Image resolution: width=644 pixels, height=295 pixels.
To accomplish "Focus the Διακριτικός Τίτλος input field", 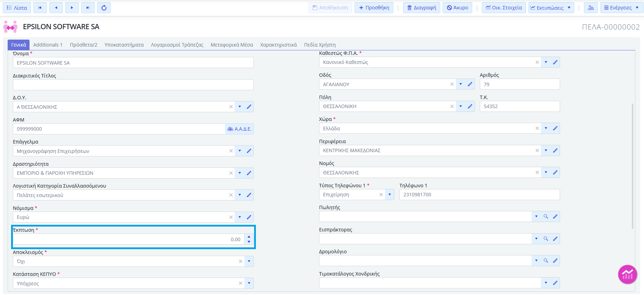I will click(133, 85).
